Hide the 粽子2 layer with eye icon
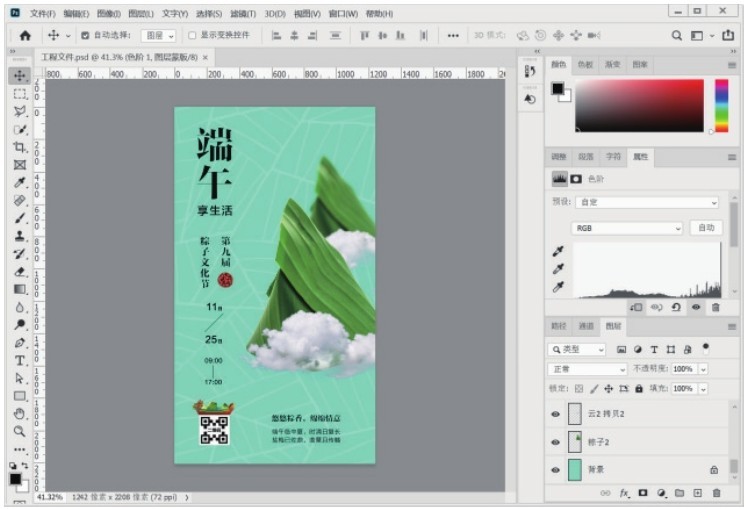This screenshot has width=746, height=509. (x=556, y=441)
